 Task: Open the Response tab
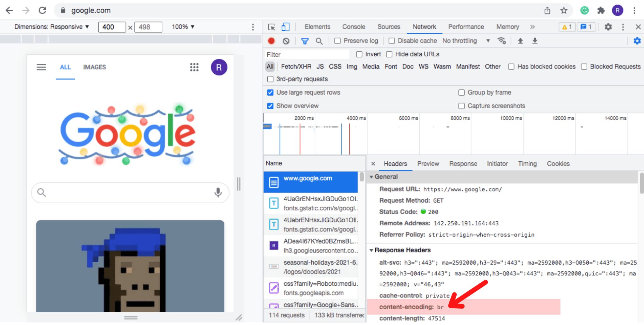[463, 164]
